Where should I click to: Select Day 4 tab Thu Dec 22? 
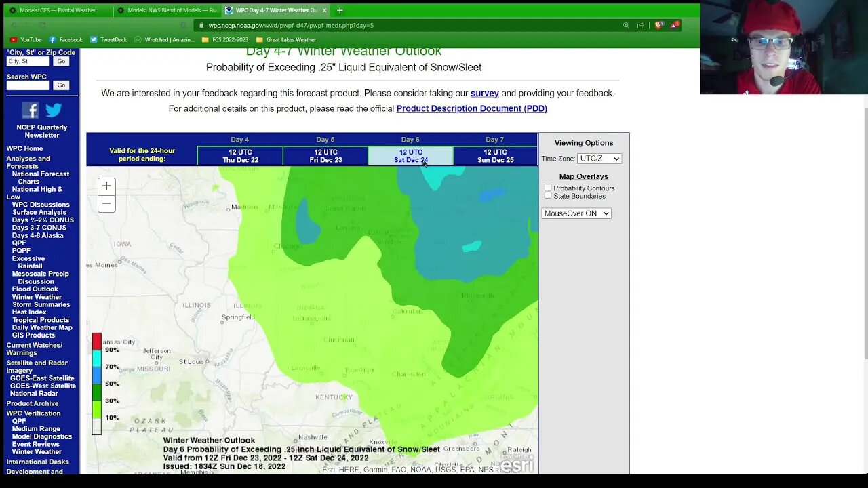(240, 156)
